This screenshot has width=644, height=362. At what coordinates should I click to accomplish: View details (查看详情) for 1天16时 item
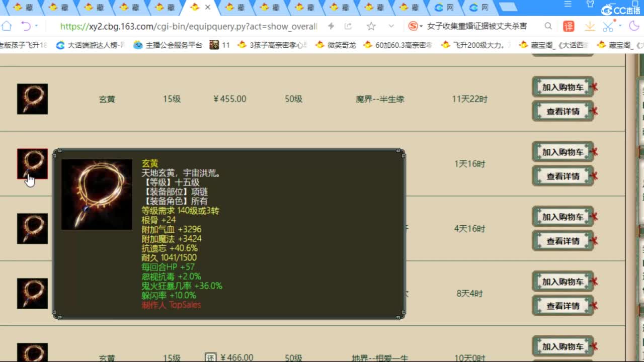coord(562,176)
